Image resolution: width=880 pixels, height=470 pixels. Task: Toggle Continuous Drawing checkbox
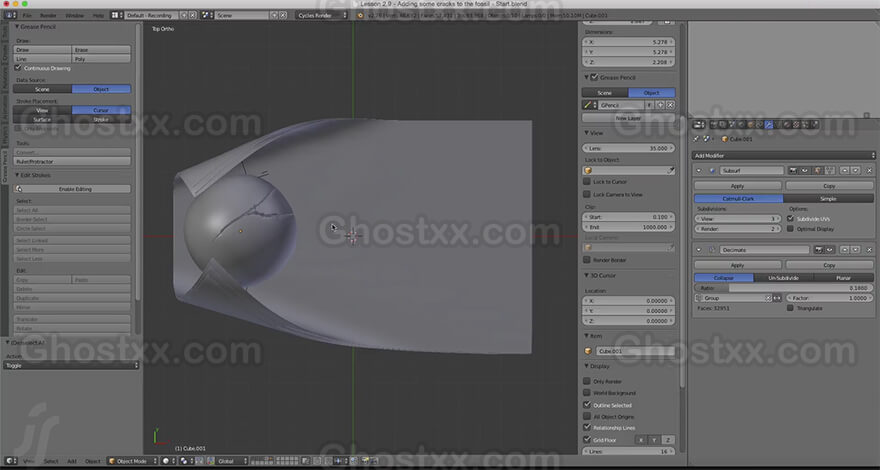click(18, 68)
